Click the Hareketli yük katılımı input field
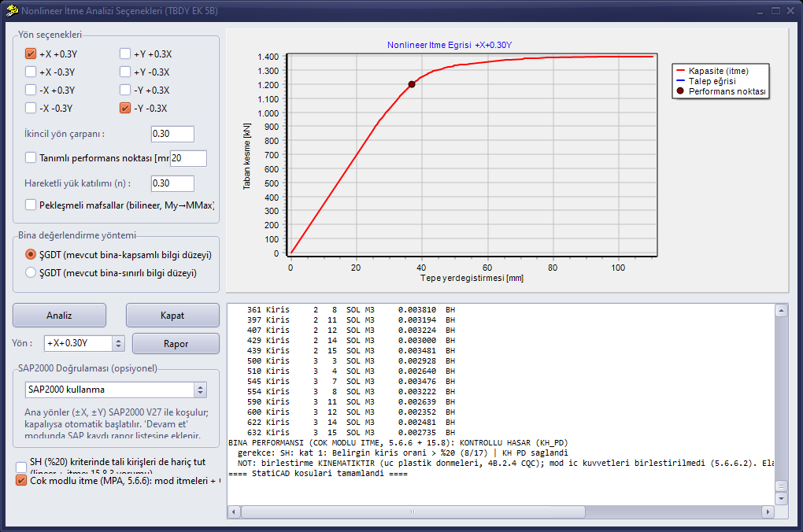 pos(172,183)
